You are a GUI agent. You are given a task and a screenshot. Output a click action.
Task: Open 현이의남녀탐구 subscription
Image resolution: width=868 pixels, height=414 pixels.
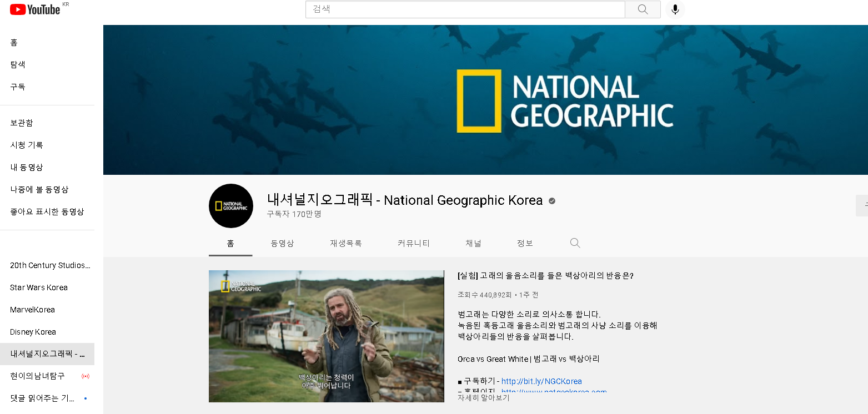tap(47, 376)
